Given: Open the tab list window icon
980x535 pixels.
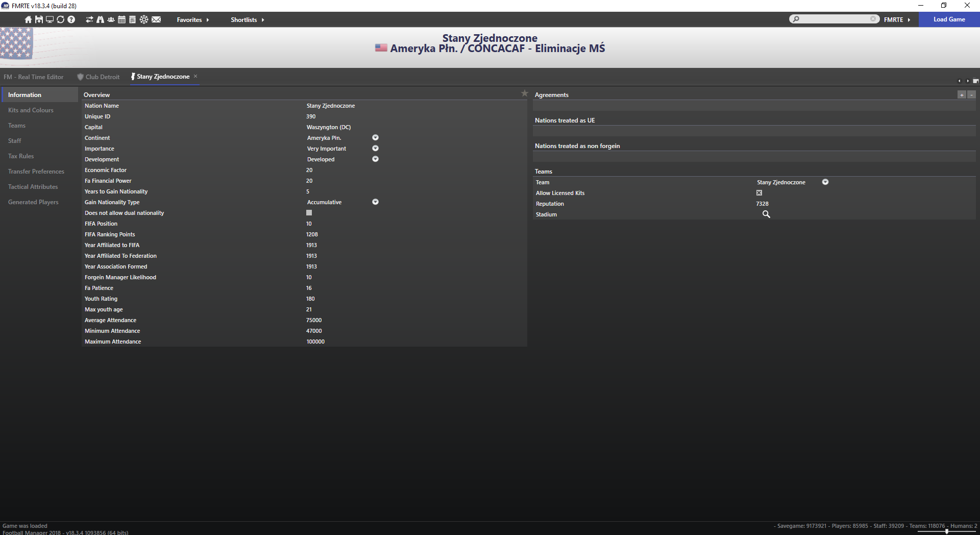Looking at the screenshot, I should (x=975, y=81).
